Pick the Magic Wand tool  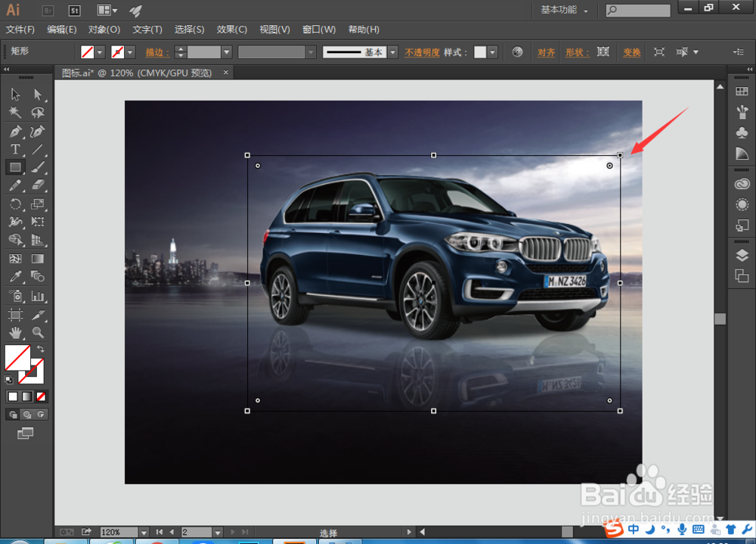(15, 113)
